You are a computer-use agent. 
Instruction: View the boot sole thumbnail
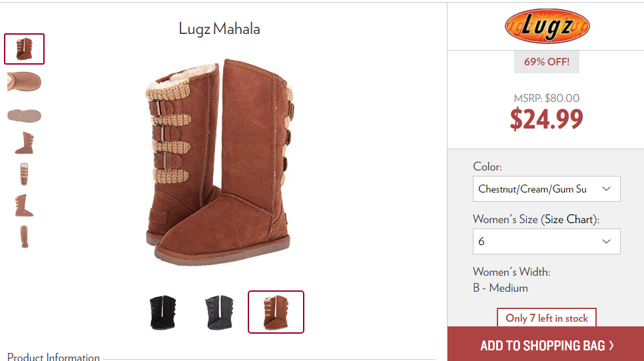point(24,115)
